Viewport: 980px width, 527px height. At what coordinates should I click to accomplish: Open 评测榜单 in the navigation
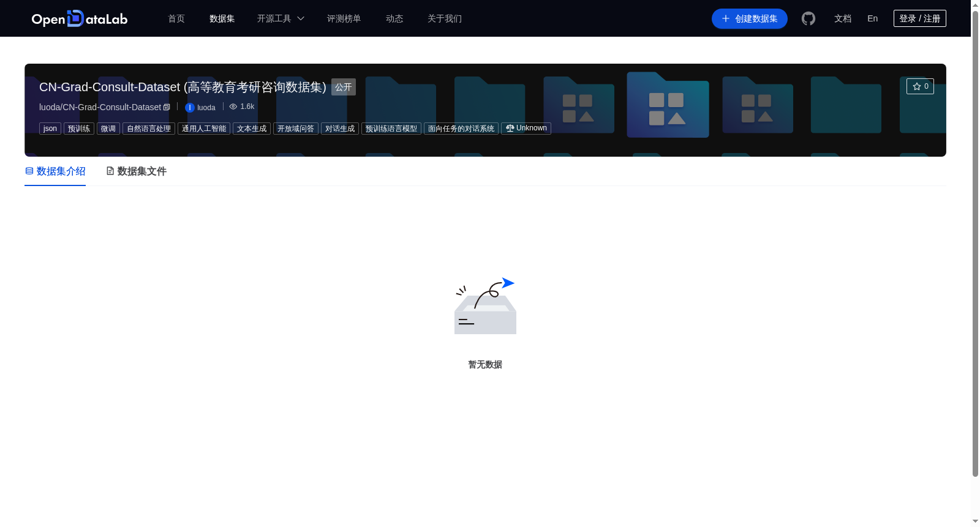[344, 18]
